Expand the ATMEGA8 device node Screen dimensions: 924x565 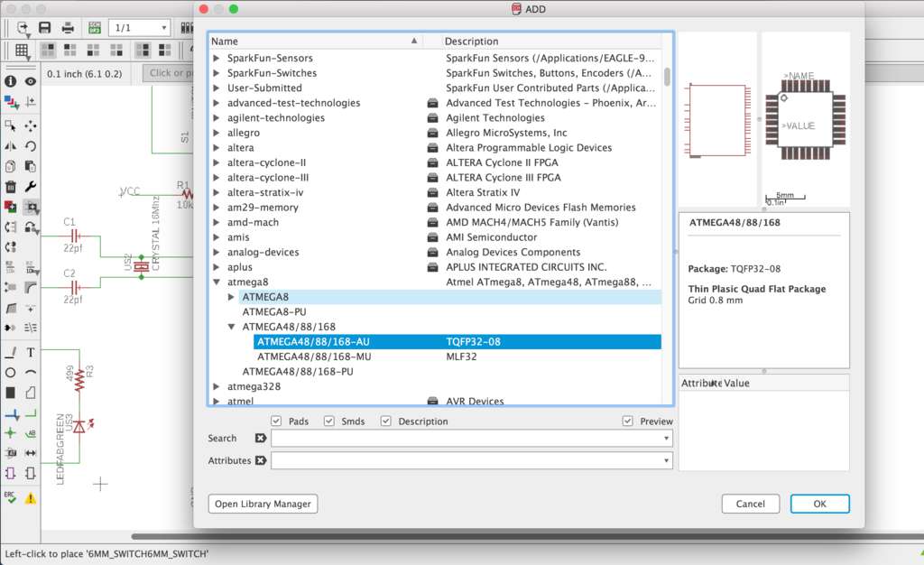232,297
